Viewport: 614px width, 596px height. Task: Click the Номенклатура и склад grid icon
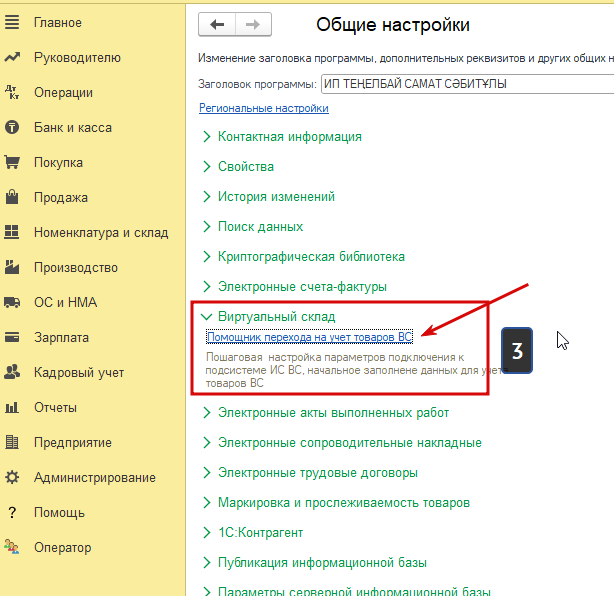pos(12,232)
